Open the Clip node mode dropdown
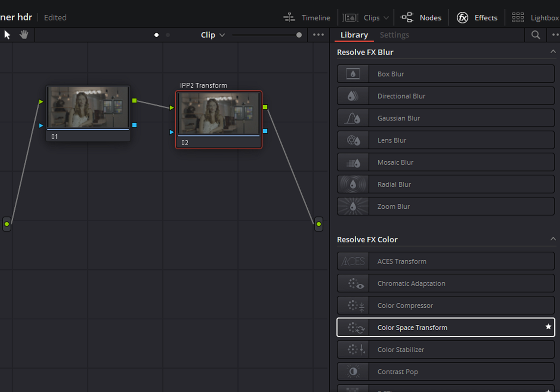Viewport: 560px width, 392px height. [213, 35]
